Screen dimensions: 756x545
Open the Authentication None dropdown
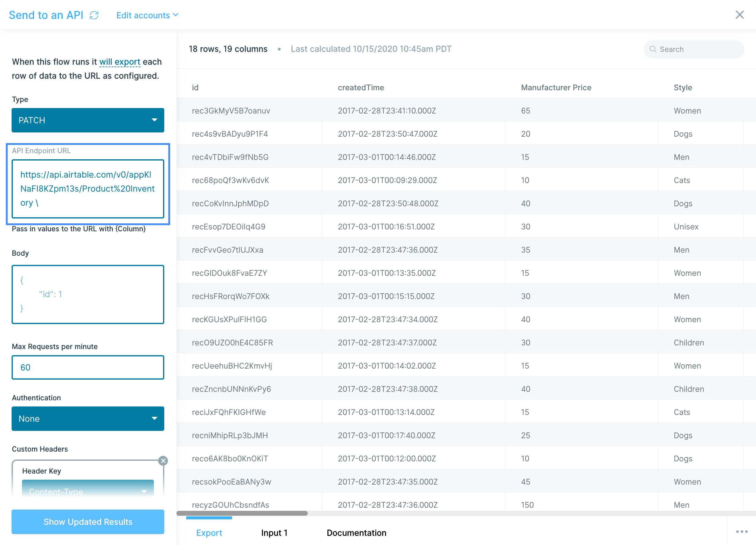[88, 419]
